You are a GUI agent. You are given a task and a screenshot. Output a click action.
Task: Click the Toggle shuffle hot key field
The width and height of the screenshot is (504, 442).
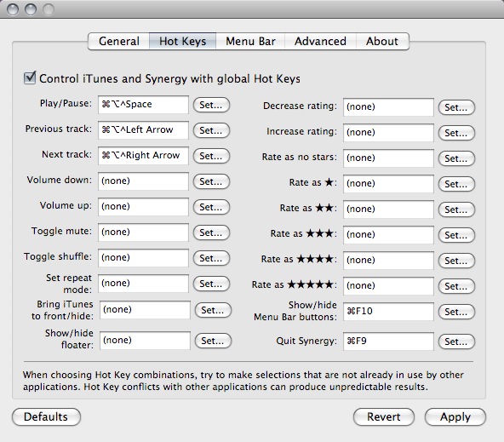143,257
